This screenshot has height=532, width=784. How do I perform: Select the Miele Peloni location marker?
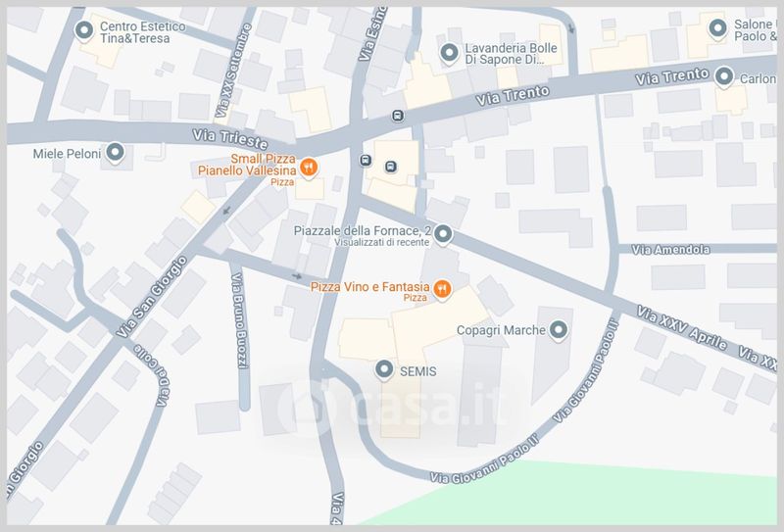(x=115, y=152)
